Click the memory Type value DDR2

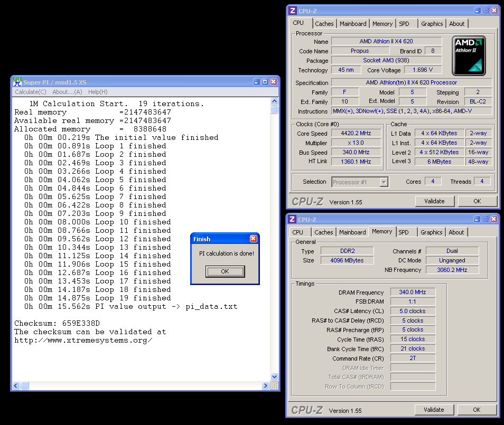[347, 251]
